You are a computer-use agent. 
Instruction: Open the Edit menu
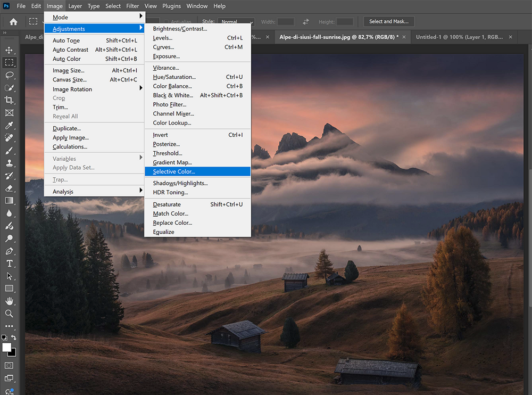click(36, 6)
